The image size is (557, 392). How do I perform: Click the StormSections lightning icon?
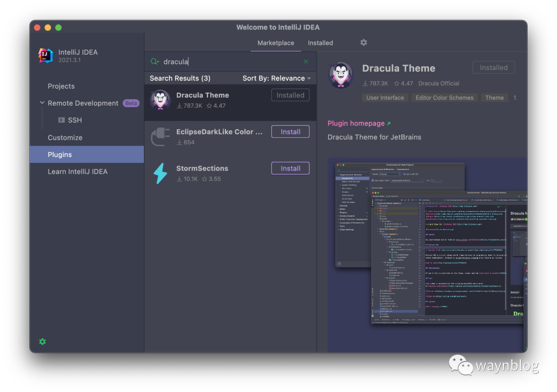pyautogui.click(x=160, y=174)
